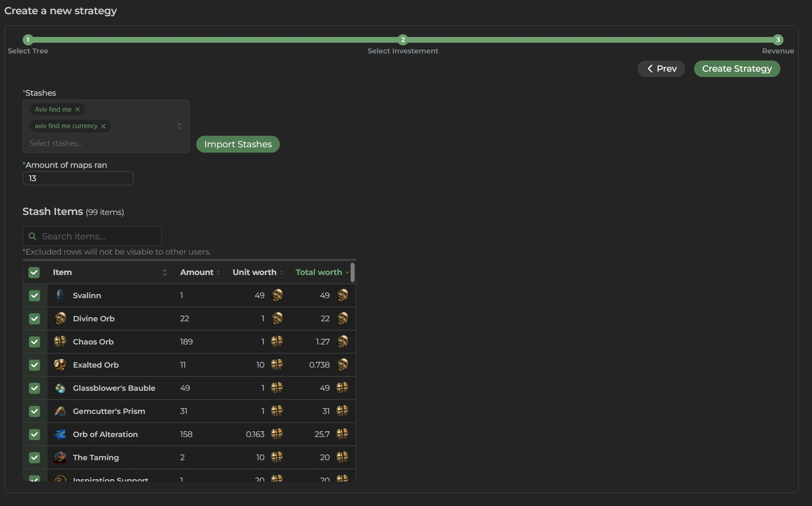The width and height of the screenshot is (812, 506).
Task: Click The Taming ring icon
Action: tap(60, 457)
